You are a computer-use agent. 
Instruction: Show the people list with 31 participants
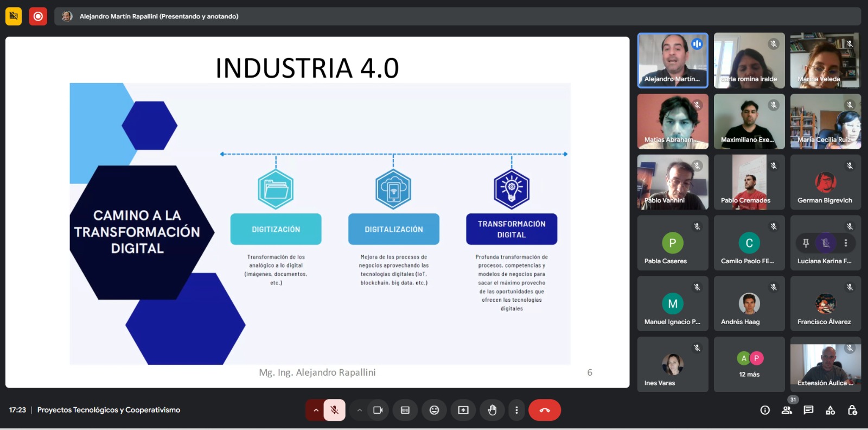(x=787, y=410)
